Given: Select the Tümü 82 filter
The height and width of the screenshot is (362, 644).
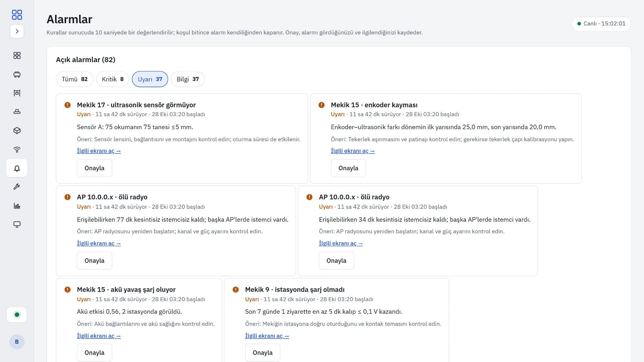Looking at the screenshot, I should pyautogui.click(x=75, y=79).
